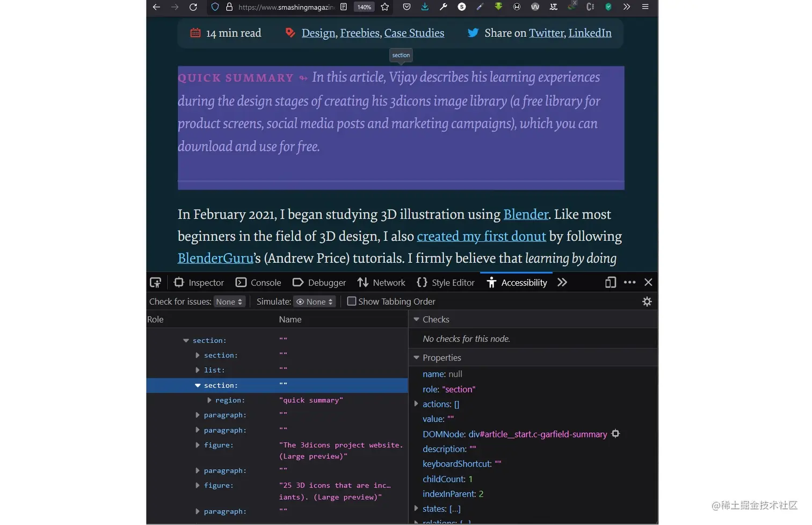This screenshot has height=525, width=812.
Task: Collapse the Checks section
Action: pyautogui.click(x=416, y=320)
